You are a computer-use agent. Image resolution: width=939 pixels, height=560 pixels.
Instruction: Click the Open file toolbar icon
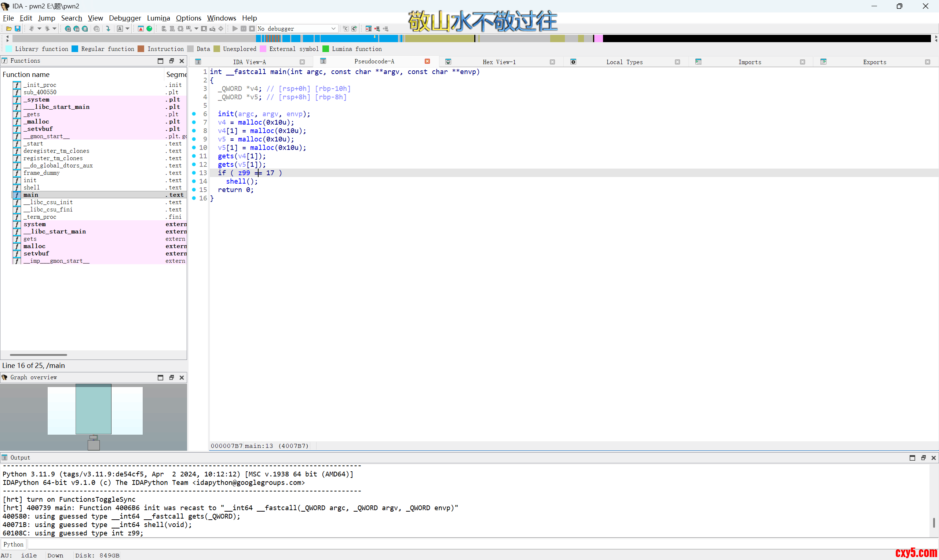coord(9,29)
